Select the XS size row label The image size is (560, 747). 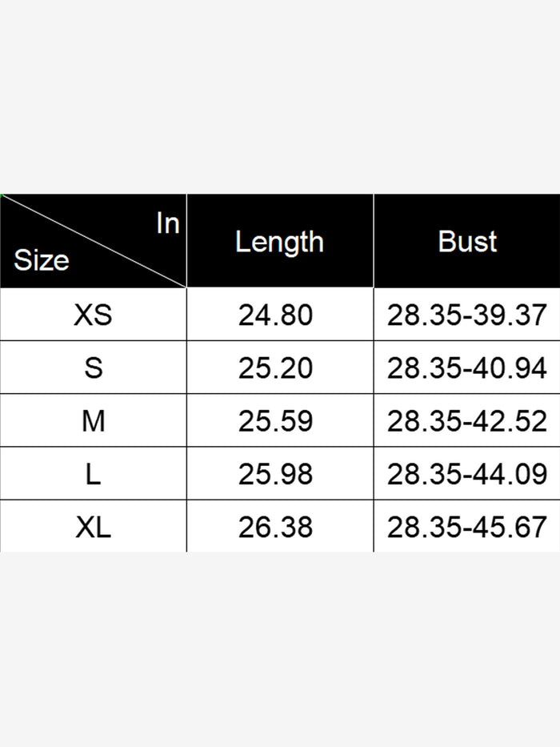coord(93,315)
